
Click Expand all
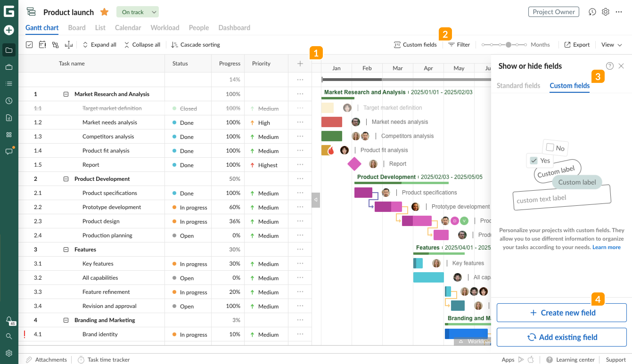(x=99, y=45)
